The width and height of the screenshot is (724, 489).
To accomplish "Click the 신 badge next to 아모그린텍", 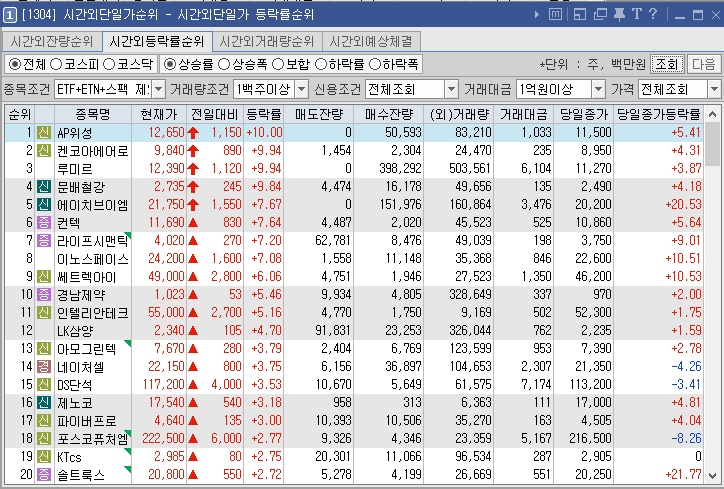I will tap(44, 349).
